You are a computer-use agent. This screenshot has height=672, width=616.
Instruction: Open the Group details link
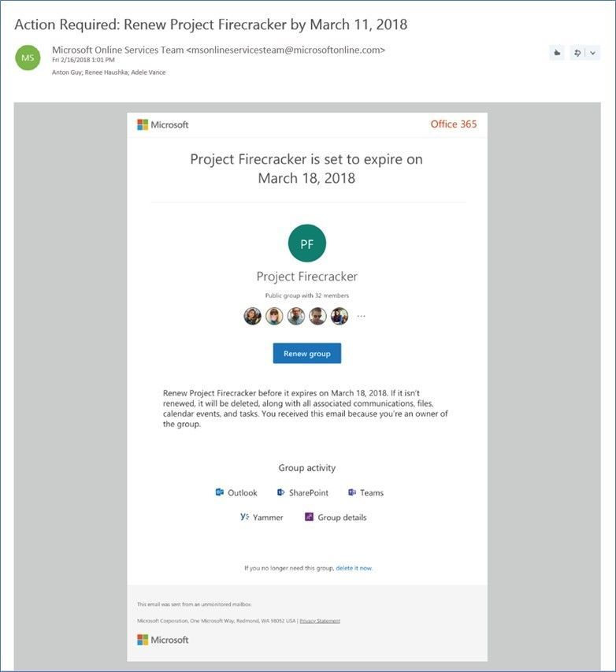click(336, 517)
